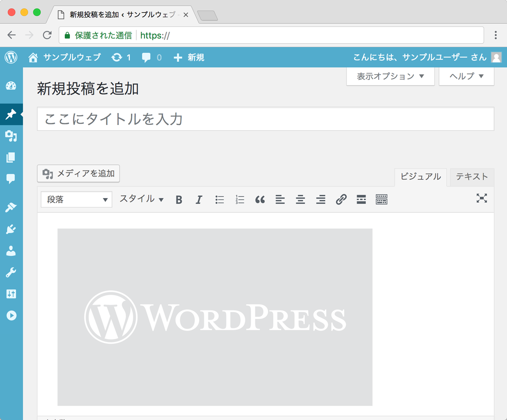507x420 pixels.
Task: Insert a bulleted list
Action: click(220, 200)
